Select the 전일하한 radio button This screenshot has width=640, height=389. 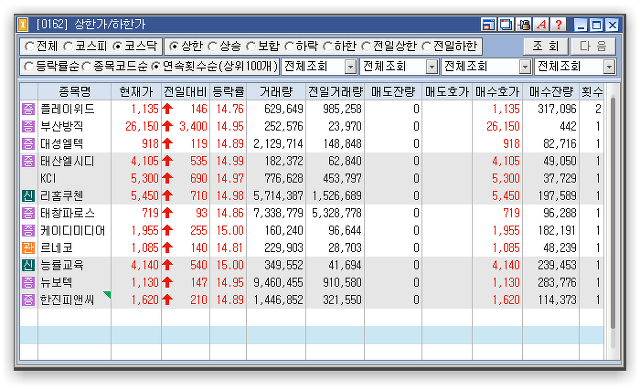coord(426,46)
